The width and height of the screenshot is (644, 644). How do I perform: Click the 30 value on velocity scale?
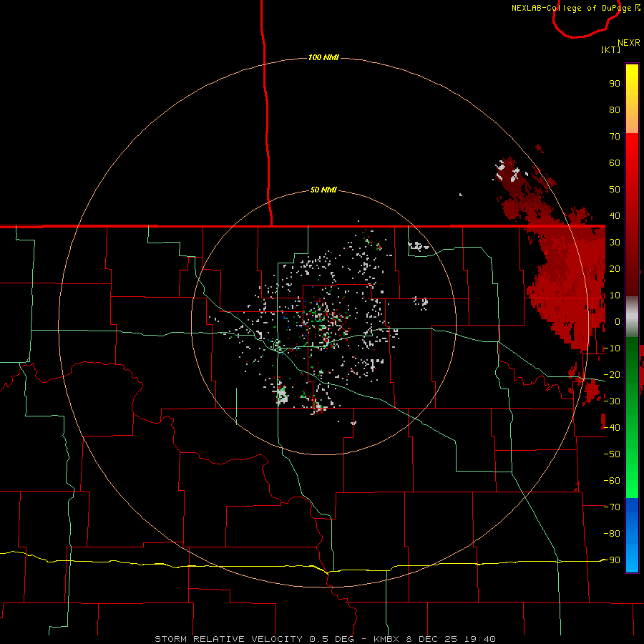tap(615, 243)
